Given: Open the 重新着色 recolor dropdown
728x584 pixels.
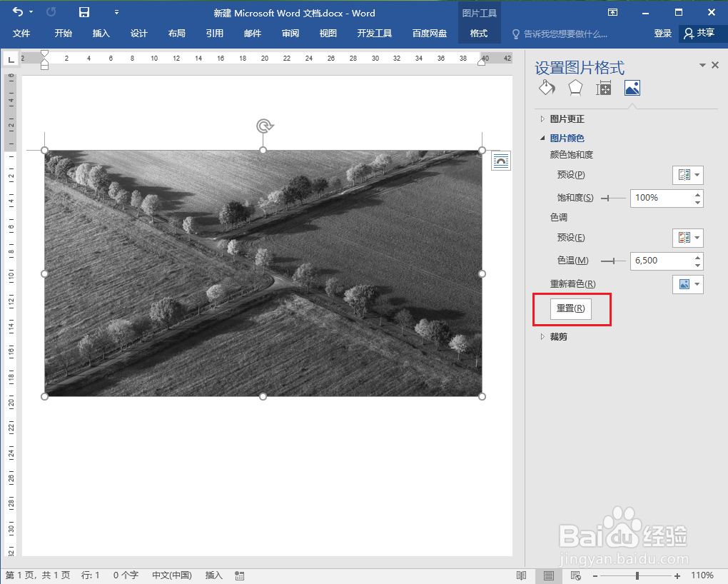Looking at the screenshot, I should pos(688,284).
